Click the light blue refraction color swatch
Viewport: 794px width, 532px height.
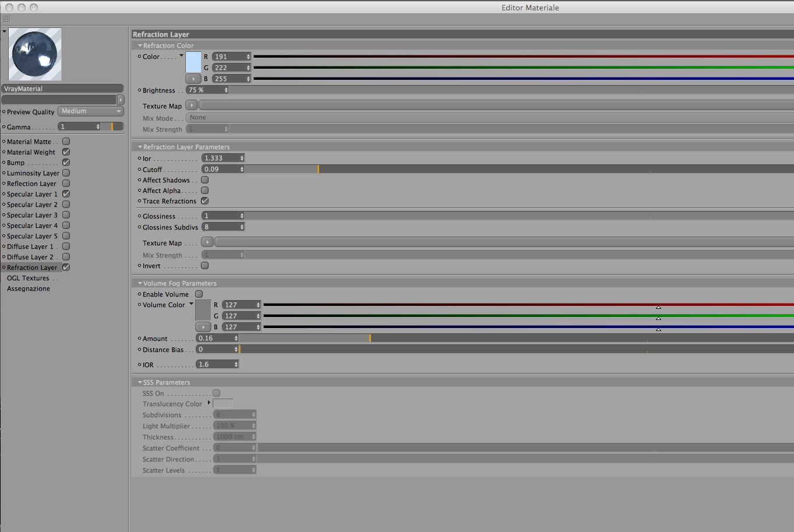(193, 62)
